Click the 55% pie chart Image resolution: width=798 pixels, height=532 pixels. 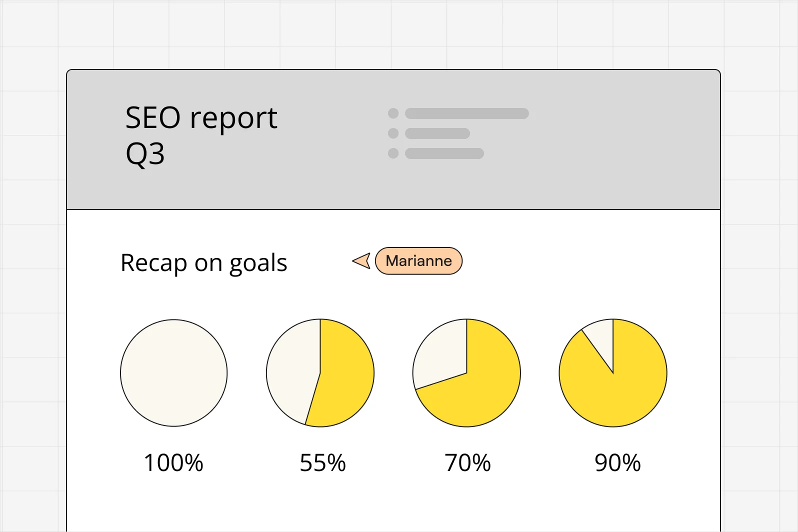(x=320, y=373)
